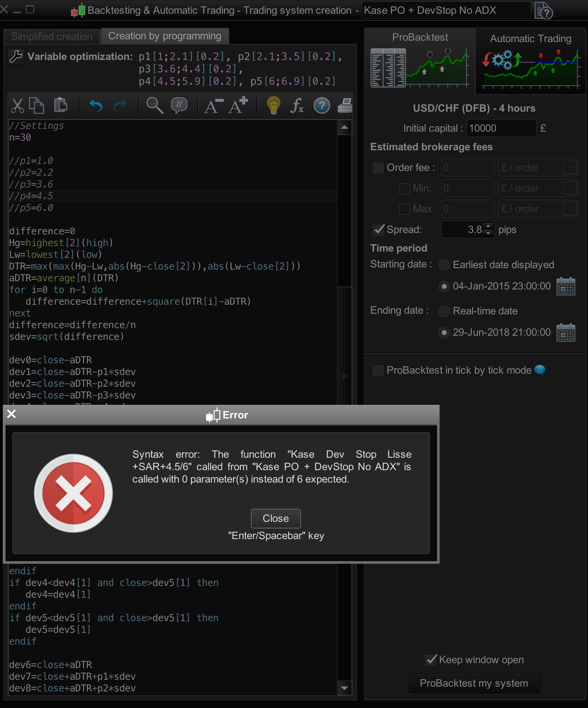Redo the last undone edit

(x=120, y=106)
